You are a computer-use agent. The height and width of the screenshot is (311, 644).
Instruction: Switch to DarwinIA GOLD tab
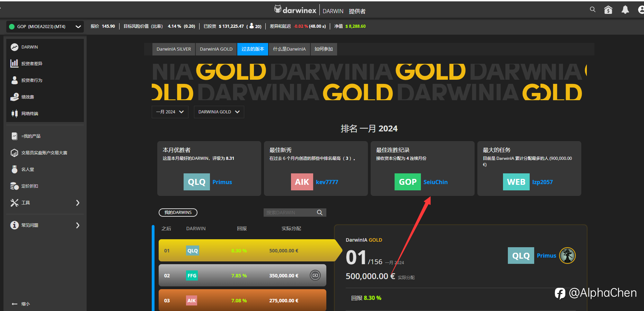coord(216,49)
